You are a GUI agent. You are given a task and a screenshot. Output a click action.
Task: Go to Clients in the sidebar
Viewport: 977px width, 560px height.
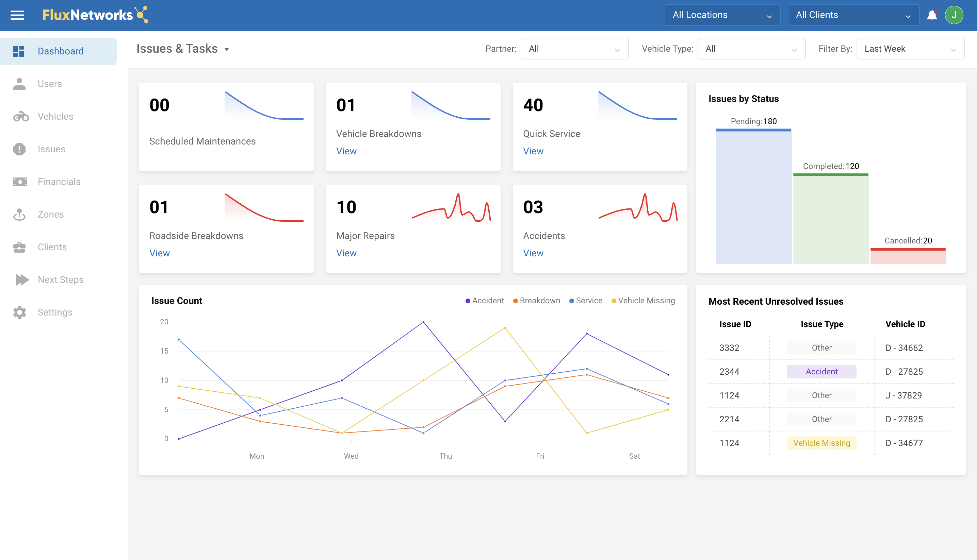click(x=52, y=247)
